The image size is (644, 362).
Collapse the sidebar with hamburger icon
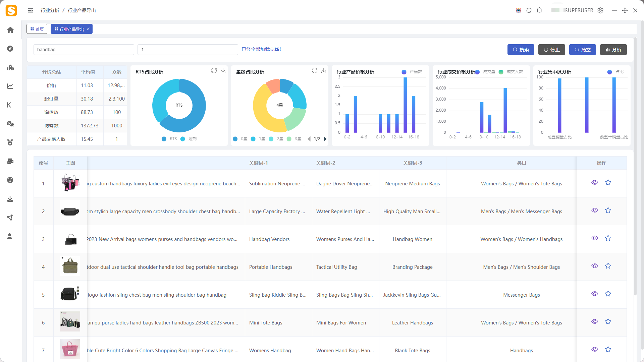click(31, 10)
